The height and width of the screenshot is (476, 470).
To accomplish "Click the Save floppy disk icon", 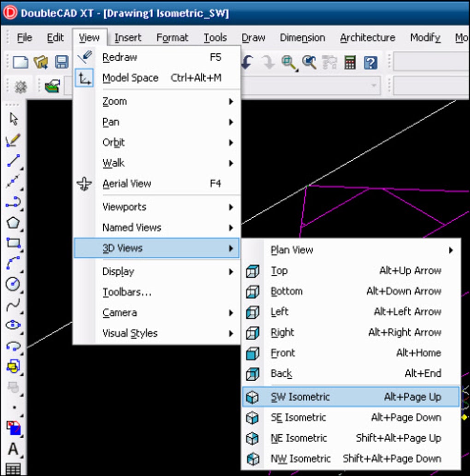I will (x=62, y=63).
